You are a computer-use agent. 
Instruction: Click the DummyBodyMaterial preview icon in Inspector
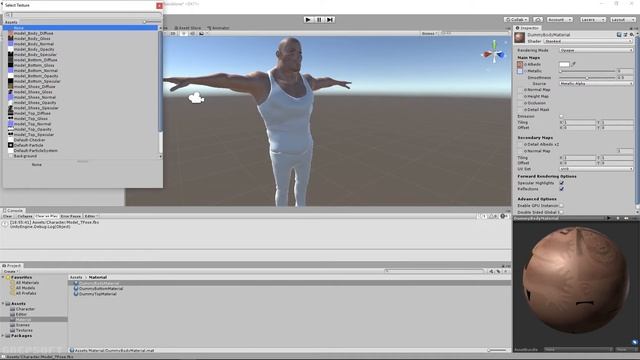click(520, 38)
